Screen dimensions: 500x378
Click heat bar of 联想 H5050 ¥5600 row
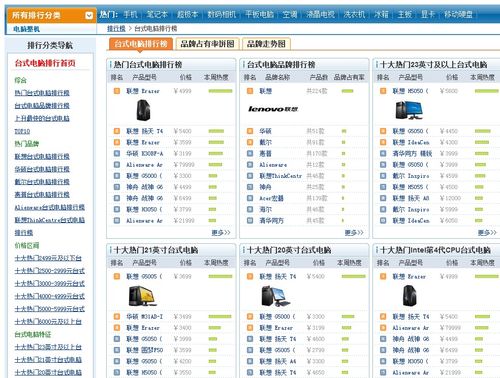pyautogui.click(x=487, y=91)
